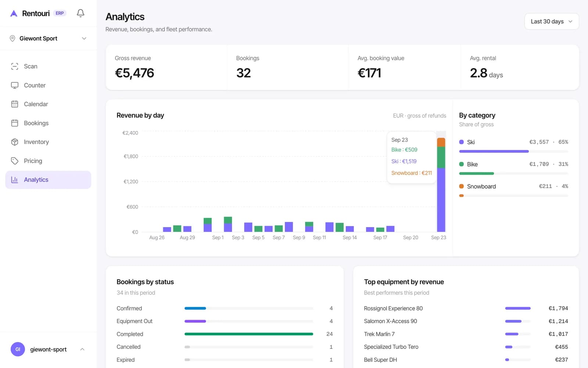588x368 pixels.
Task: Click the GI user avatar
Action: tap(18, 349)
